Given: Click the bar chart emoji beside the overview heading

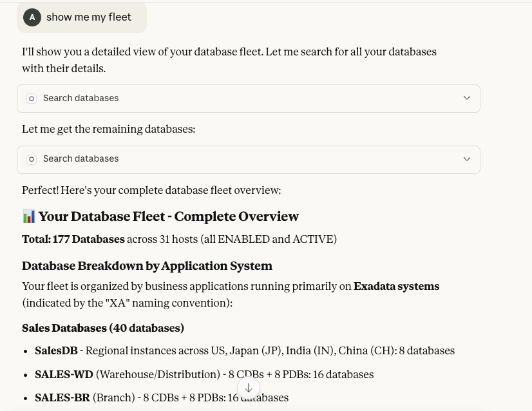Looking at the screenshot, I should click(28, 216).
